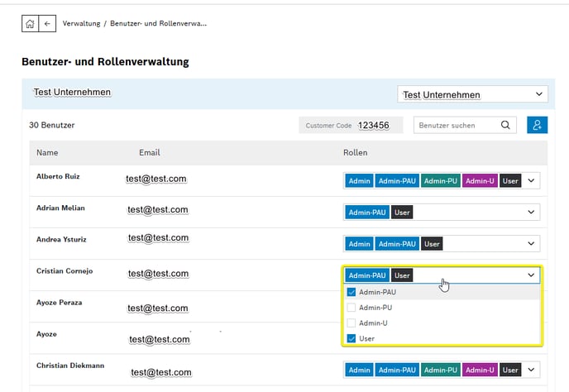The image size is (569, 392).
Task: Click the blue add user icon
Action: pos(537,125)
